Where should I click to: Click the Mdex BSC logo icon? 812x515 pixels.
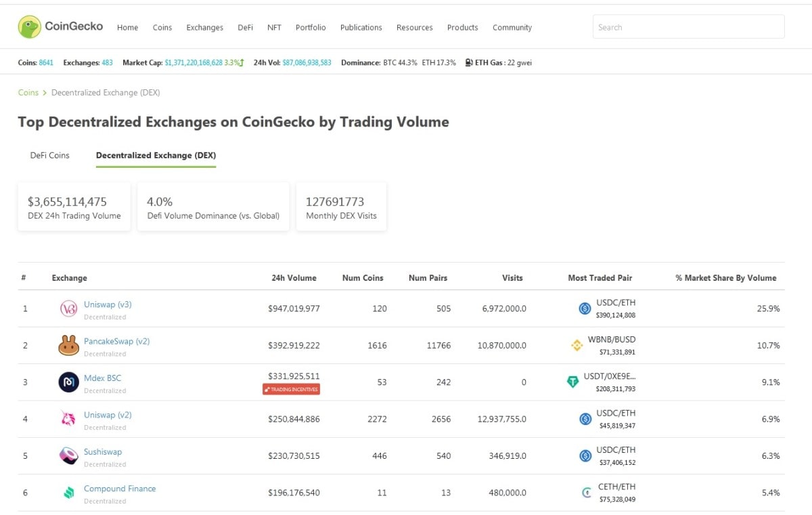coord(69,382)
